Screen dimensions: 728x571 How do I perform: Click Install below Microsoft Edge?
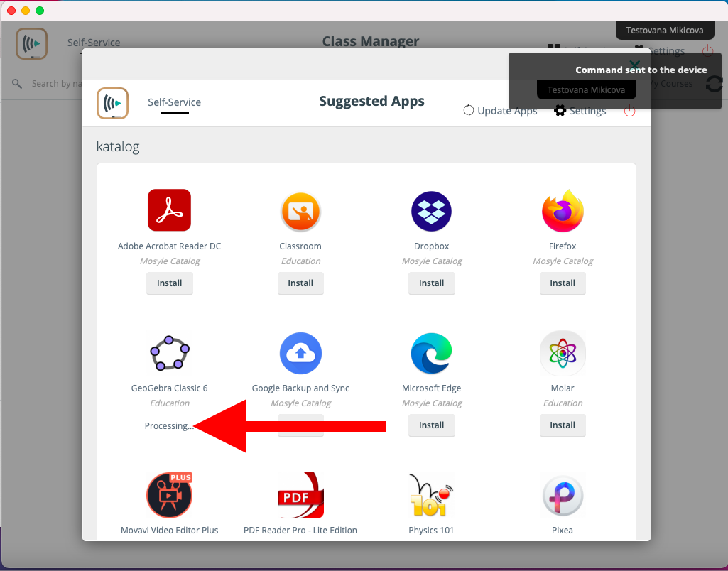[431, 425]
